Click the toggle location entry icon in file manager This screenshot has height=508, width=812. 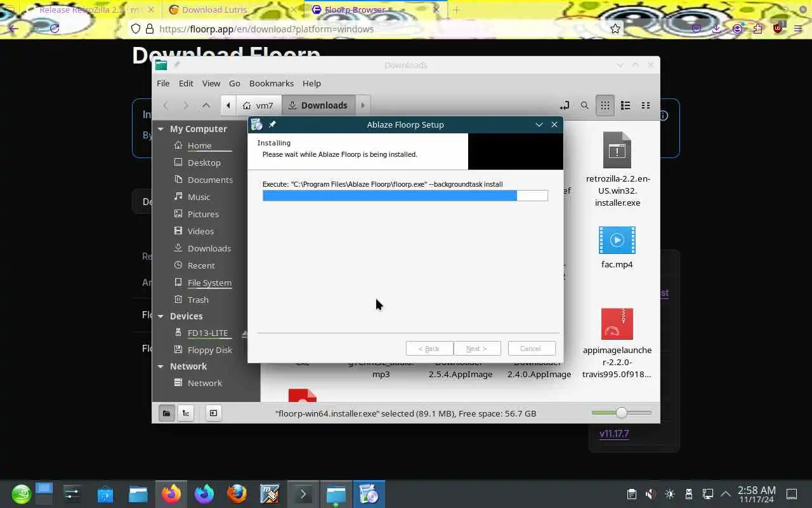(x=564, y=105)
